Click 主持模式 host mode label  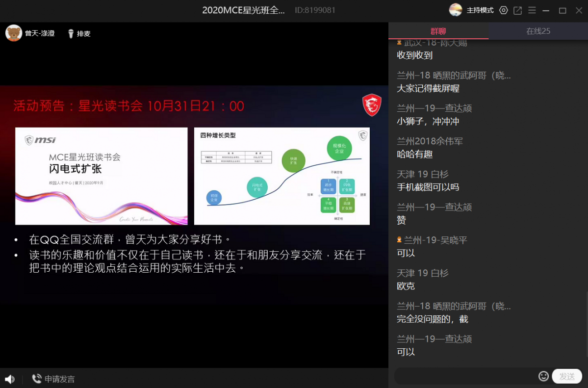[x=480, y=10]
